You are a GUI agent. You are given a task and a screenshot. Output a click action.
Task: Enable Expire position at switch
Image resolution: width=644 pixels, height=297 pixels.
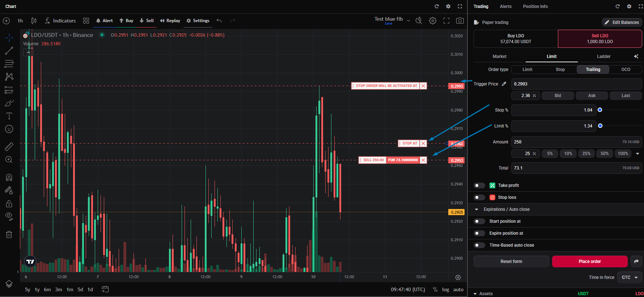479,233
